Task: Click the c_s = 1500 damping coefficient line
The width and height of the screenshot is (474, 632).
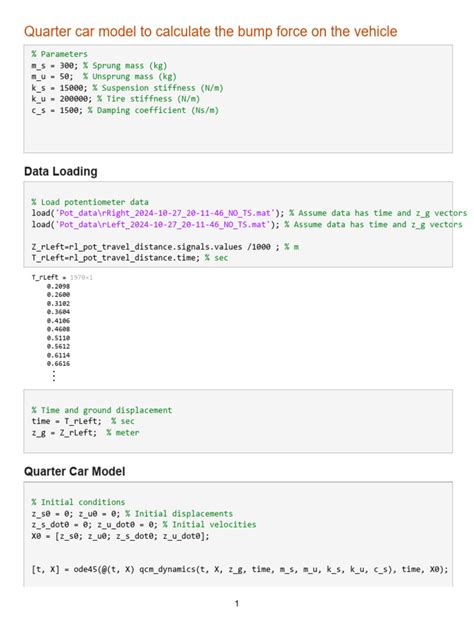Action: click(125, 110)
